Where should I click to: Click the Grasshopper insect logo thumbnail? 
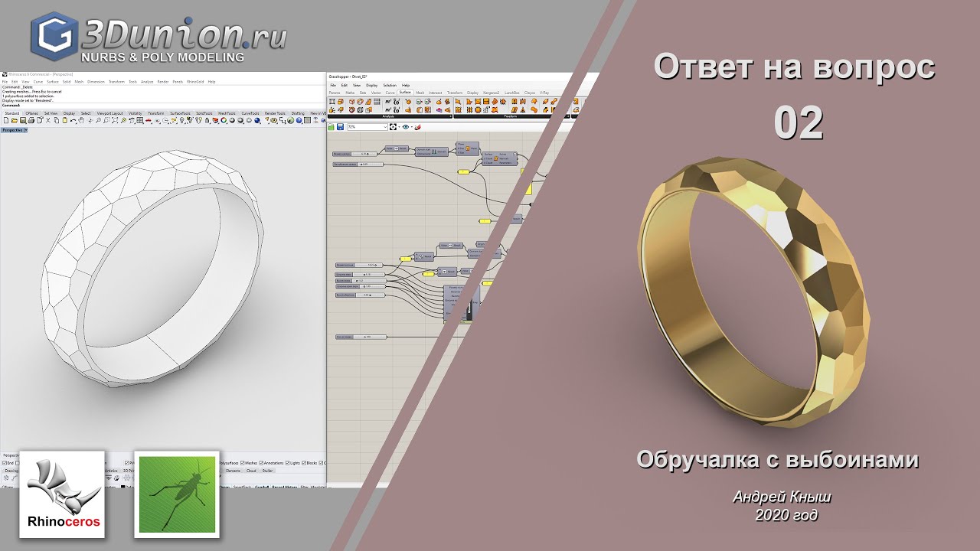(177, 494)
